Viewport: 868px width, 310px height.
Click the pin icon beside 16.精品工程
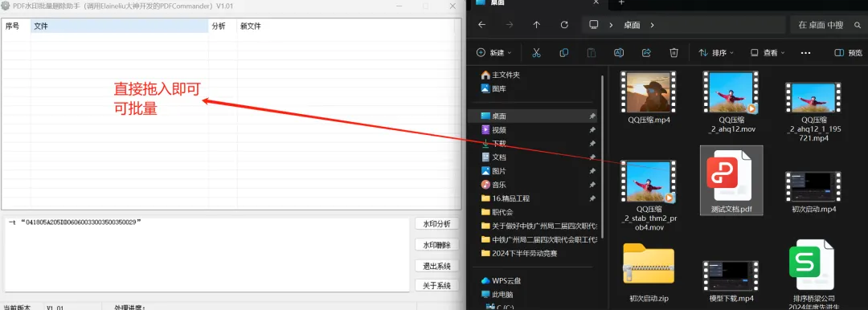coord(592,198)
